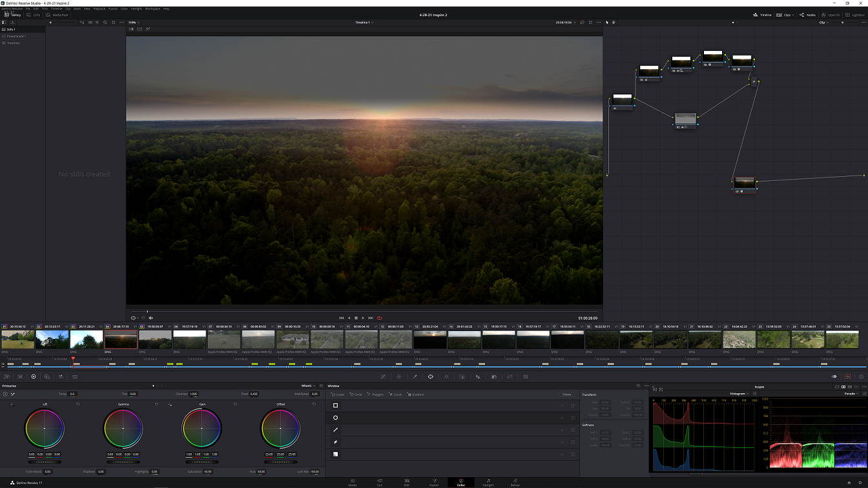Jump to last frame
Image resolution: width=868 pixels, height=488 pixels.
tap(371, 318)
